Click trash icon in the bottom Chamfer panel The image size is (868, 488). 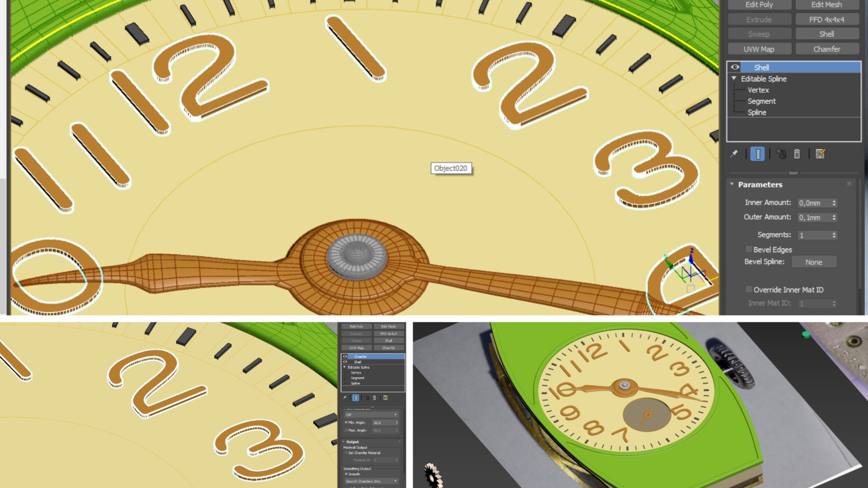click(x=374, y=398)
